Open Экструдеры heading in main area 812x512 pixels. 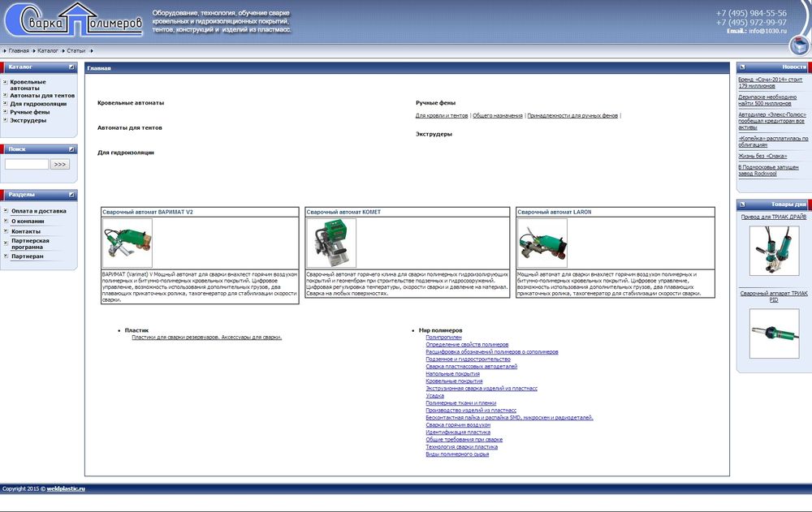coord(434,134)
